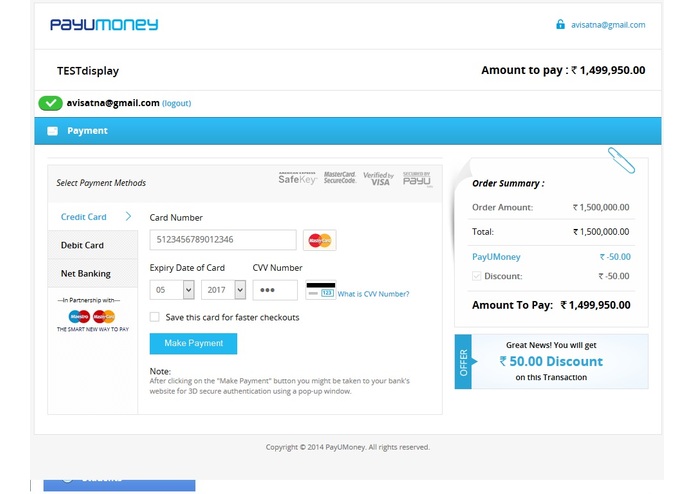
Task: Select the Net Banking payment tab
Action: coord(93,273)
